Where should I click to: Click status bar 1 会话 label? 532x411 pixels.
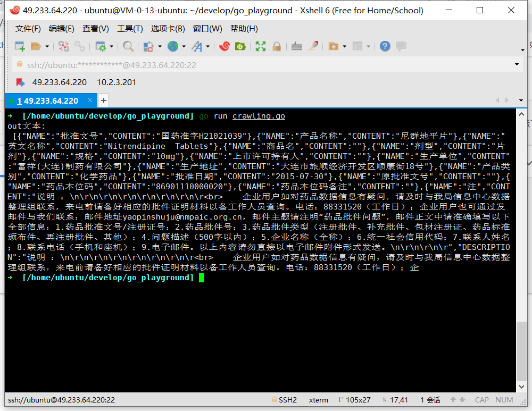point(430,400)
